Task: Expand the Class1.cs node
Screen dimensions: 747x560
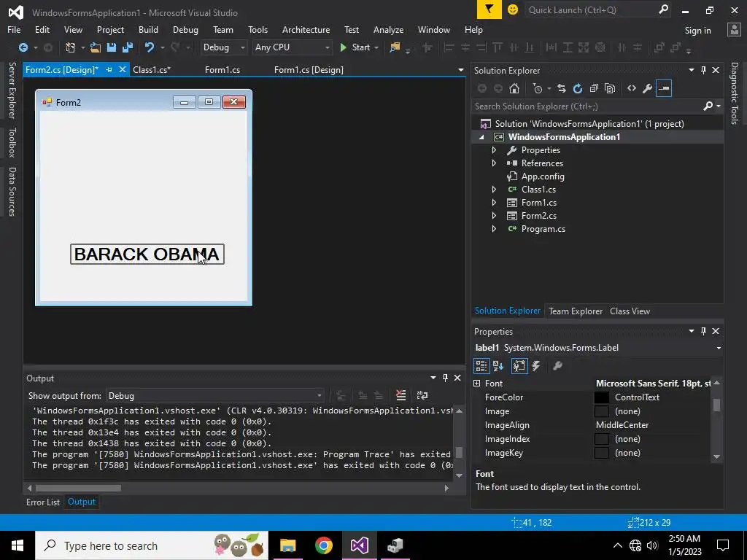Action: point(494,189)
